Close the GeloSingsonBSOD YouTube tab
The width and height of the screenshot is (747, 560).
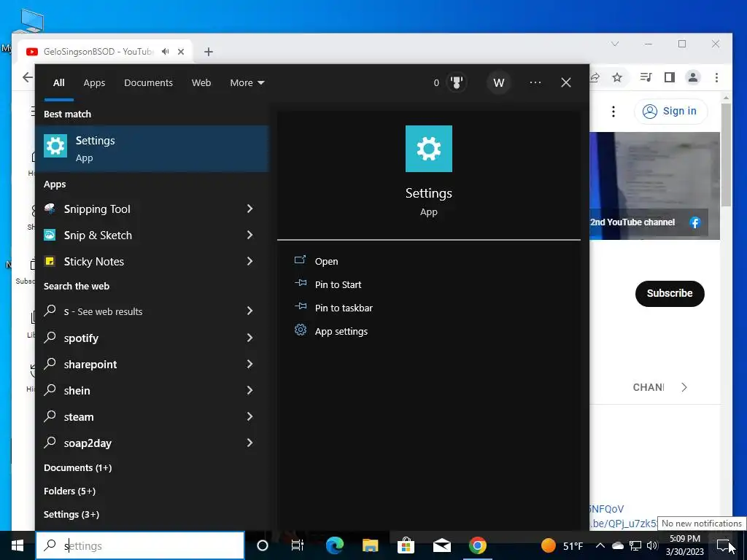pos(181,52)
